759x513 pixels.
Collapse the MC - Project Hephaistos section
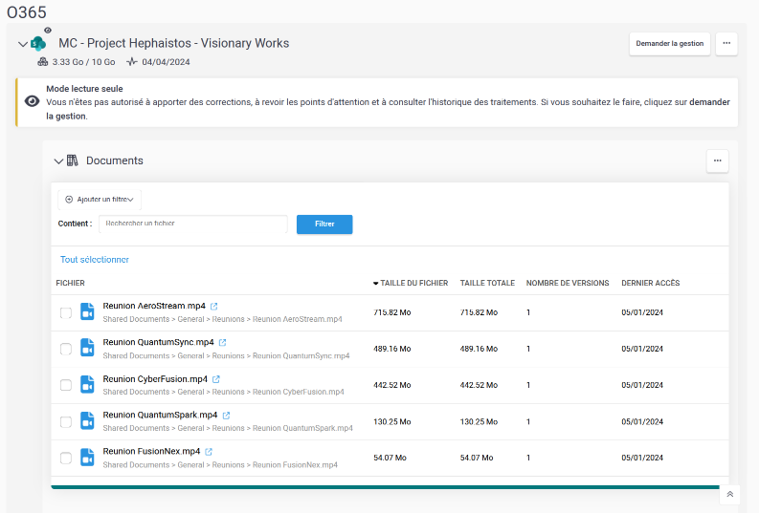coord(22,44)
